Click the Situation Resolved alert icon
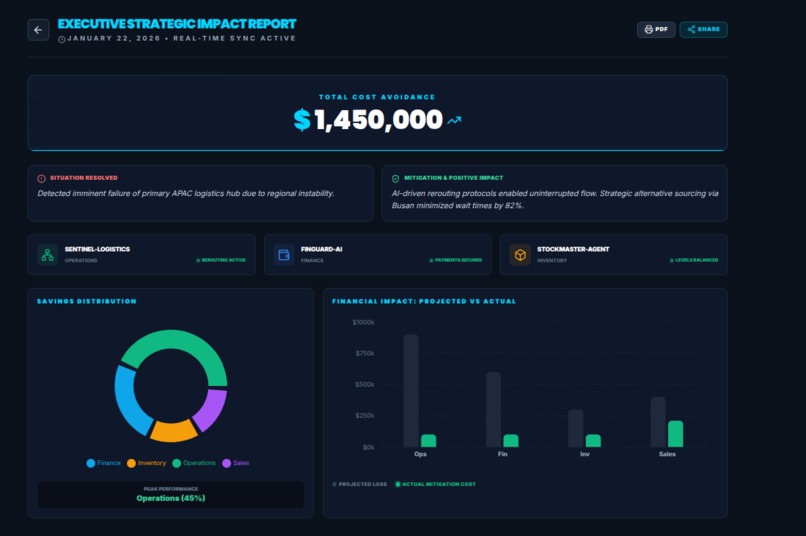Viewport: 806px width, 536px height. [42, 178]
